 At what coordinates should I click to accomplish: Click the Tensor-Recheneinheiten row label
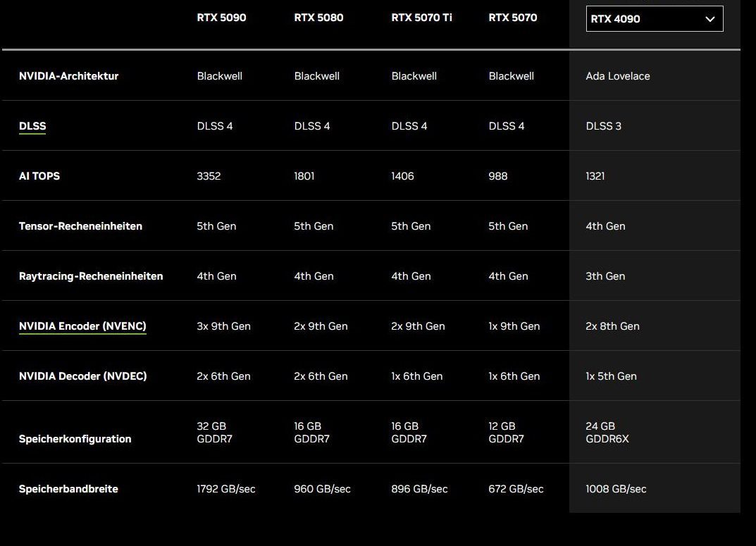80,226
